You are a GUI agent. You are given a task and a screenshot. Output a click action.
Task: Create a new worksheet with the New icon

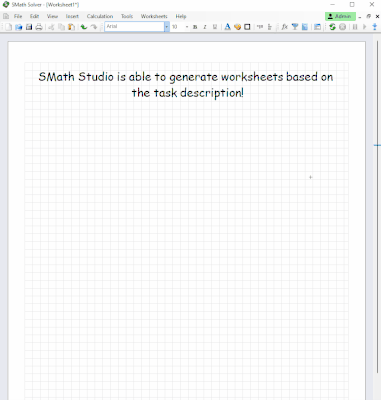8,27
